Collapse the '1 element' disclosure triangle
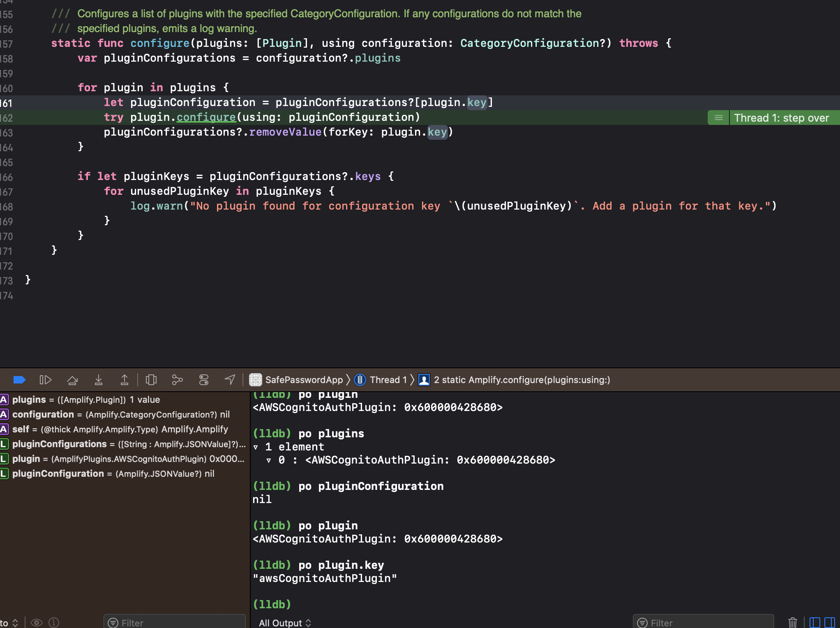Viewport: 840px width, 628px height. pyautogui.click(x=256, y=447)
